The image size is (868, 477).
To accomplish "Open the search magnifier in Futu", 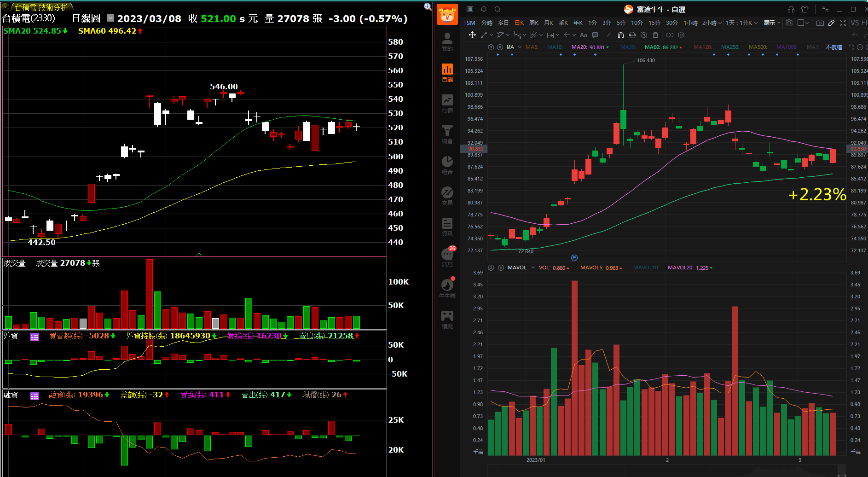I will point(498,9).
